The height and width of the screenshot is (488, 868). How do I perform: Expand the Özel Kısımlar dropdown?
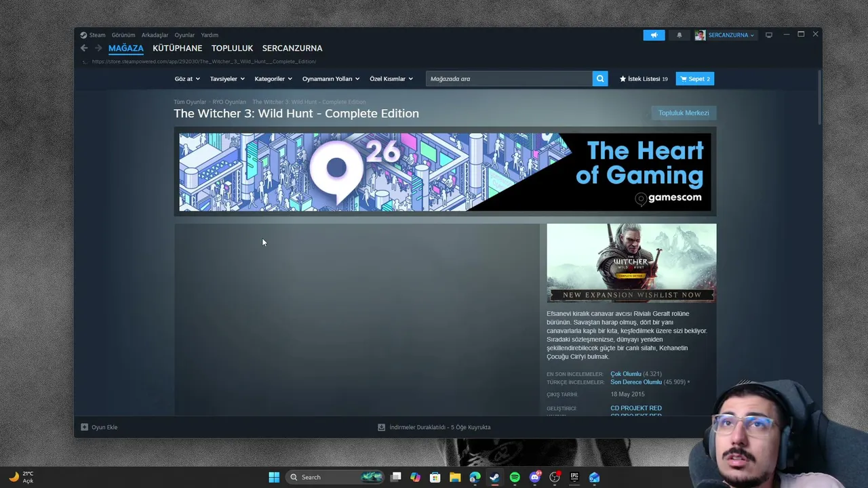(391, 79)
